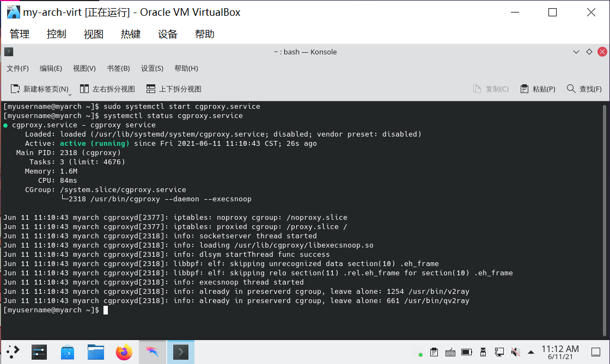
Task: Click the Qv2ray bird icon in taskbar
Action: [152, 352]
